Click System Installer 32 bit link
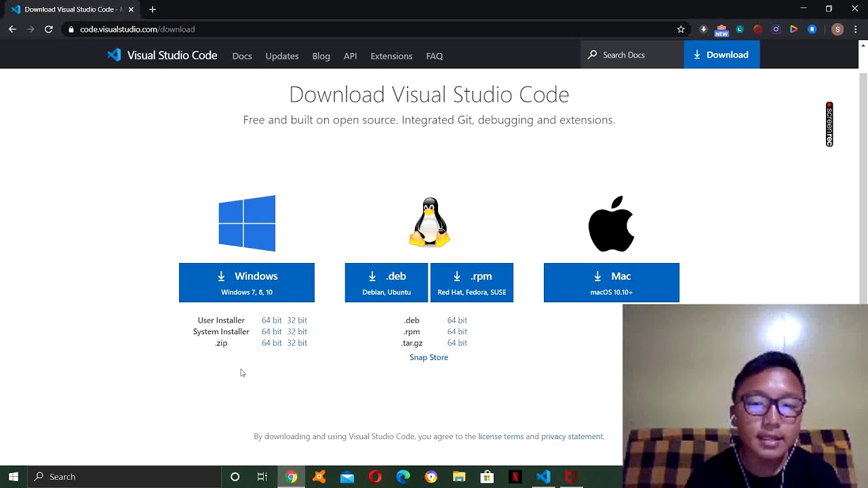Viewport: 868px width, 488px height. pos(297,331)
